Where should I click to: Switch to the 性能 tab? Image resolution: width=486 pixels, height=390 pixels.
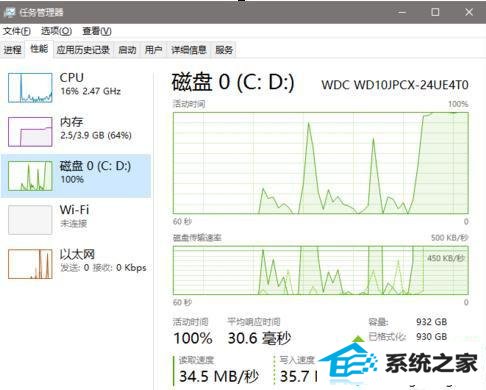point(39,49)
